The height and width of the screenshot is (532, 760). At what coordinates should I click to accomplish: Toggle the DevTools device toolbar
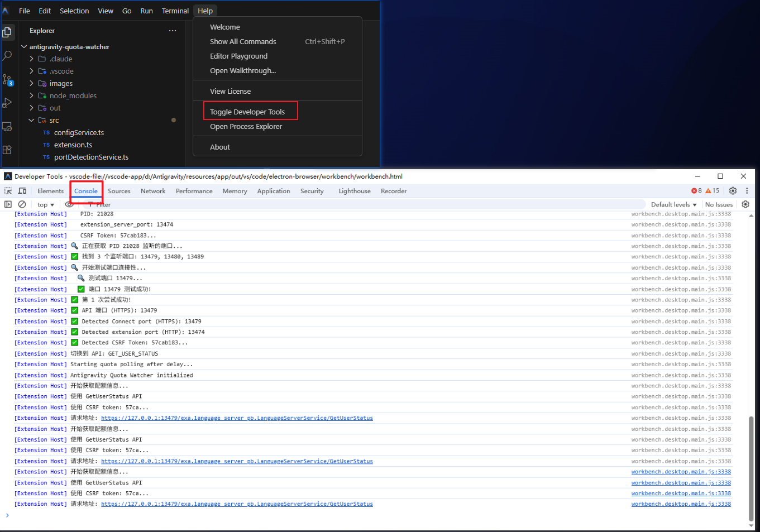(x=22, y=191)
